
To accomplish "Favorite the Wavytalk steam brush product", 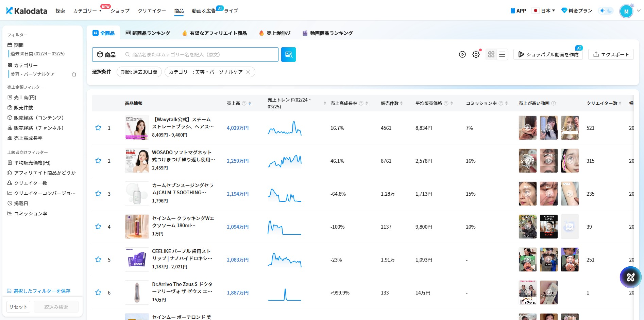I will point(98,128).
